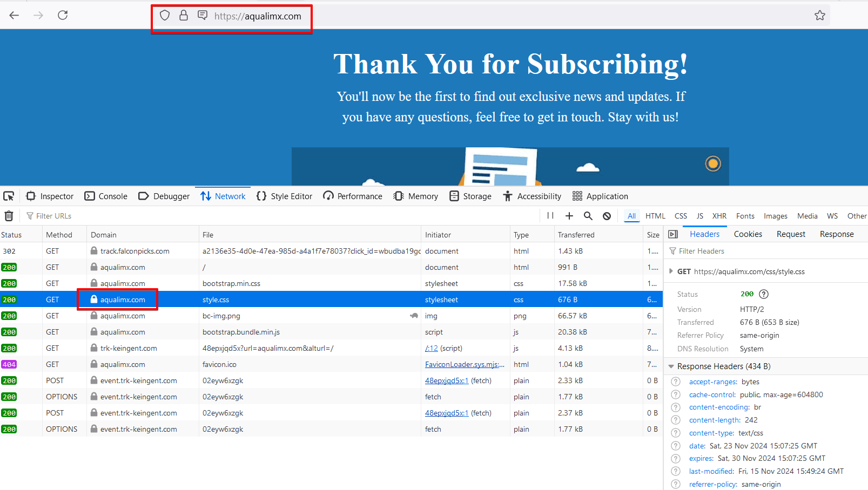Screen dimensions: 868x490
Task: Filter requests by XHR type
Action: tap(719, 216)
